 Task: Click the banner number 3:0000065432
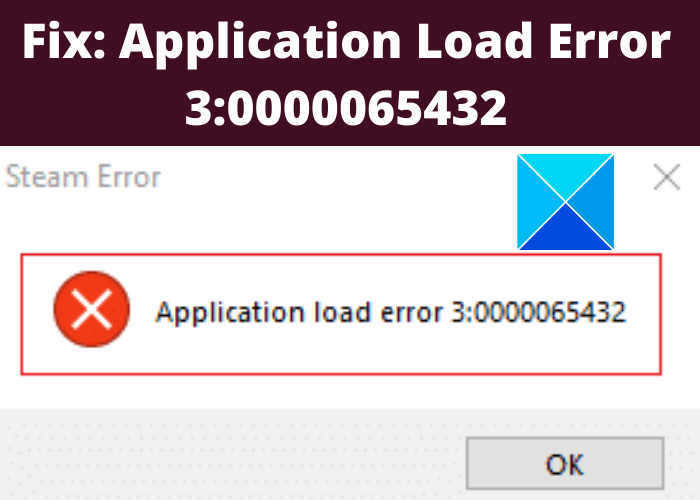click(346, 108)
